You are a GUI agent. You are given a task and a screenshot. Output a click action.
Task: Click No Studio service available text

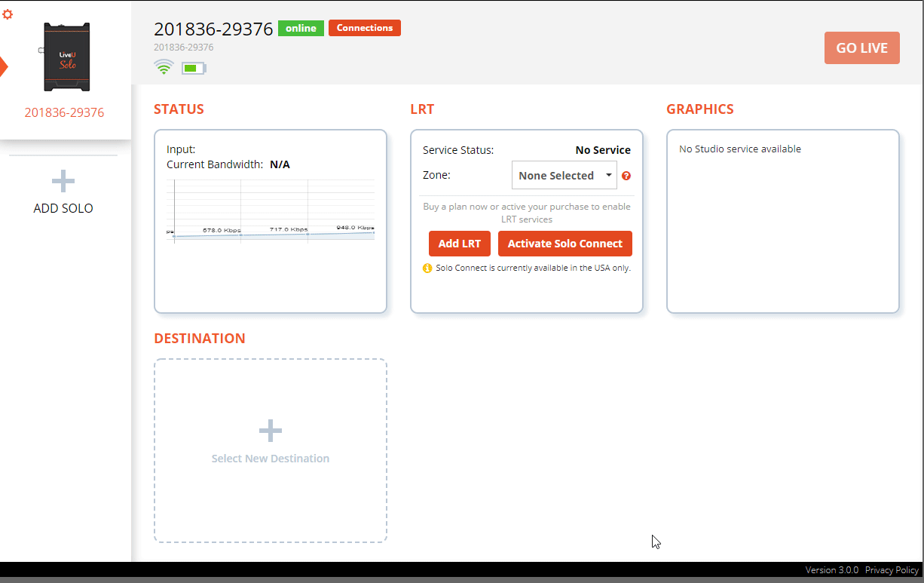(x=740, y=149)
